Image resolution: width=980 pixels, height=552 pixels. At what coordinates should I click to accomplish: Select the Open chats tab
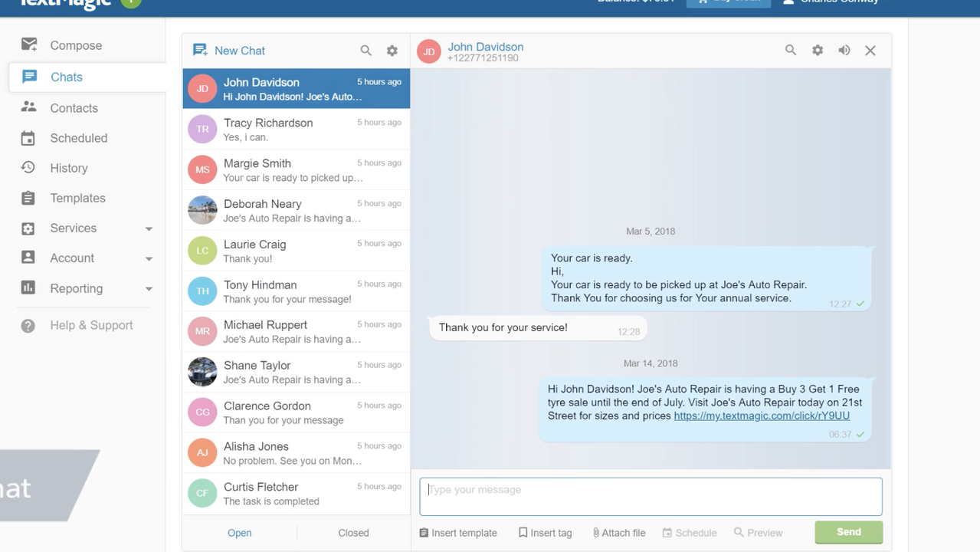tap(239, 532)
